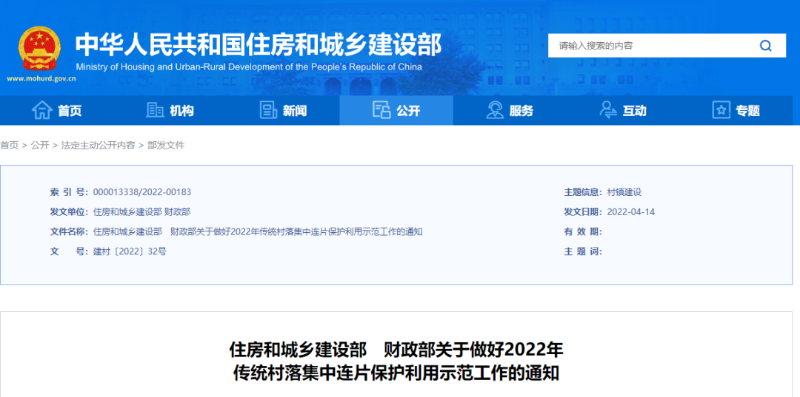Click the 发文日期 label
The height and width of the screenshot is (397, 800).
(x=583, y=212)
